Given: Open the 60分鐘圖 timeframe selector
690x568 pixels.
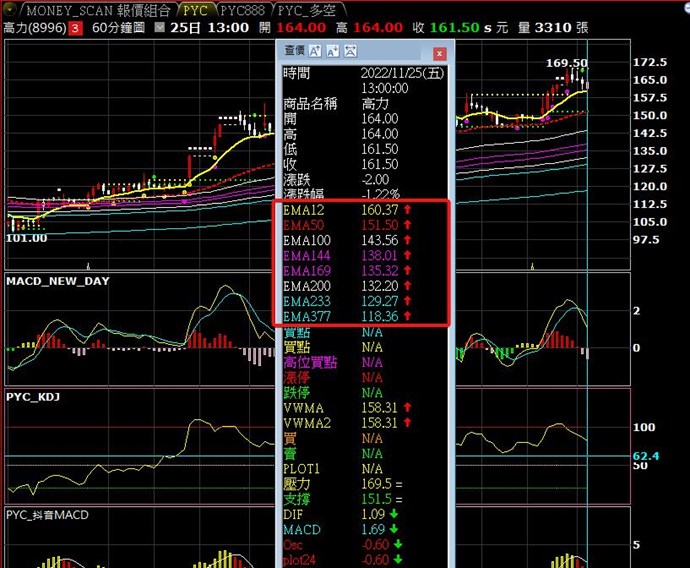Looking at the screenshot, I should click(x=118, y=28).
